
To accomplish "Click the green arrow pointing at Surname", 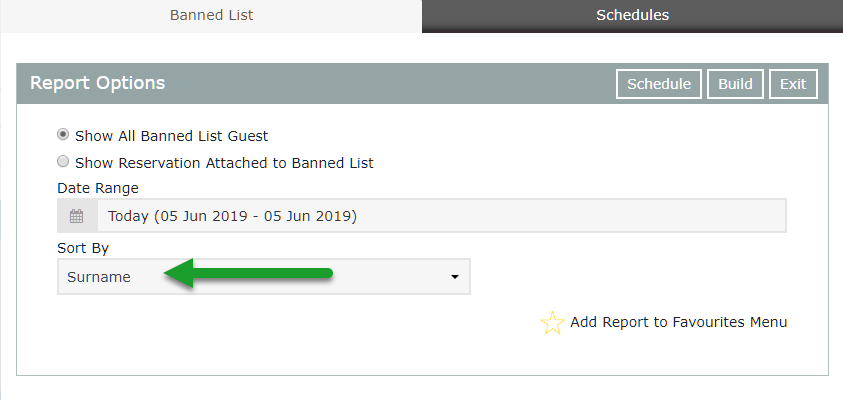I will 248,273.
